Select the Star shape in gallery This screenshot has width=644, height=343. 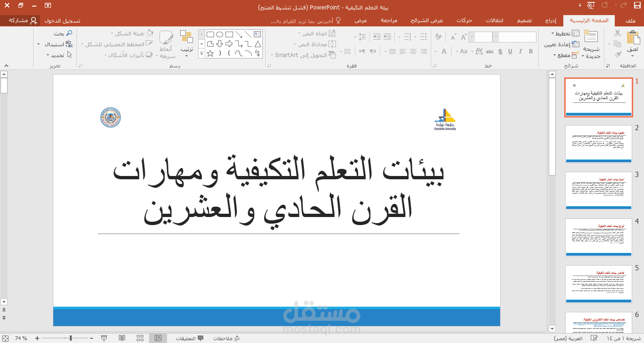[x=210, y=53]
